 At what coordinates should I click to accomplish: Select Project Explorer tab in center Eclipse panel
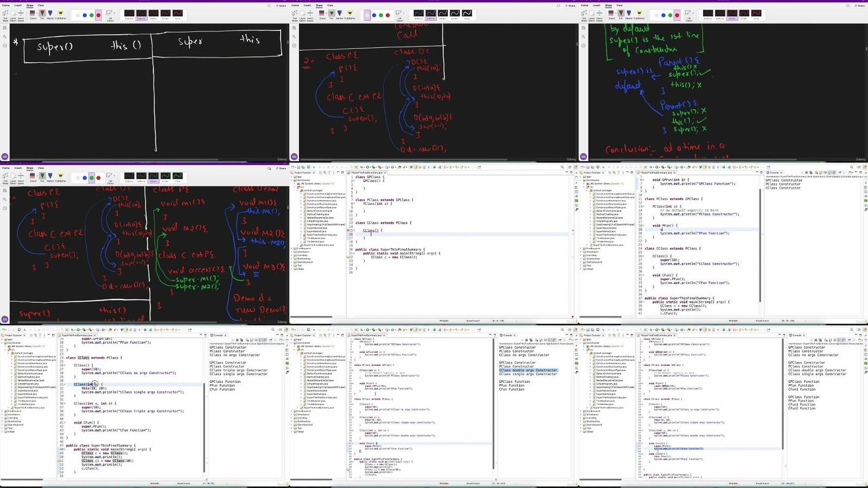click(x=302, y=173)
